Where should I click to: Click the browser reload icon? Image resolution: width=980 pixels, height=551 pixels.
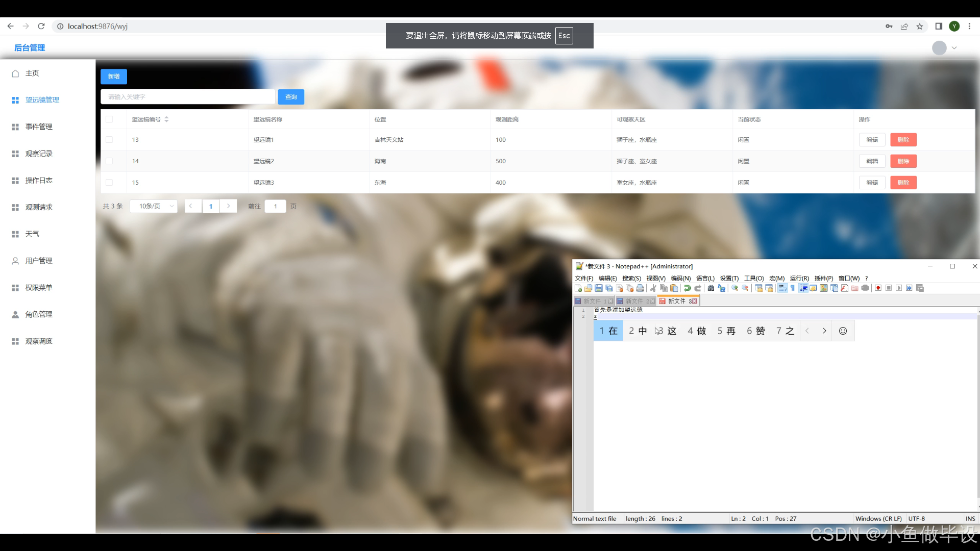41,26
